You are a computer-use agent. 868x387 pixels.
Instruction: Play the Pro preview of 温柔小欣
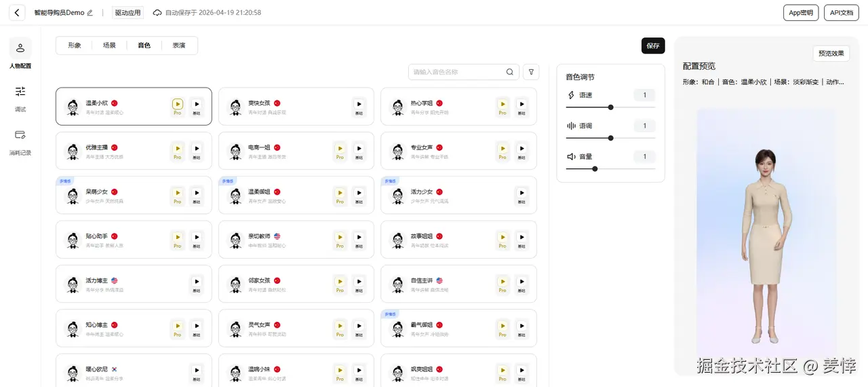pos(177,105)
